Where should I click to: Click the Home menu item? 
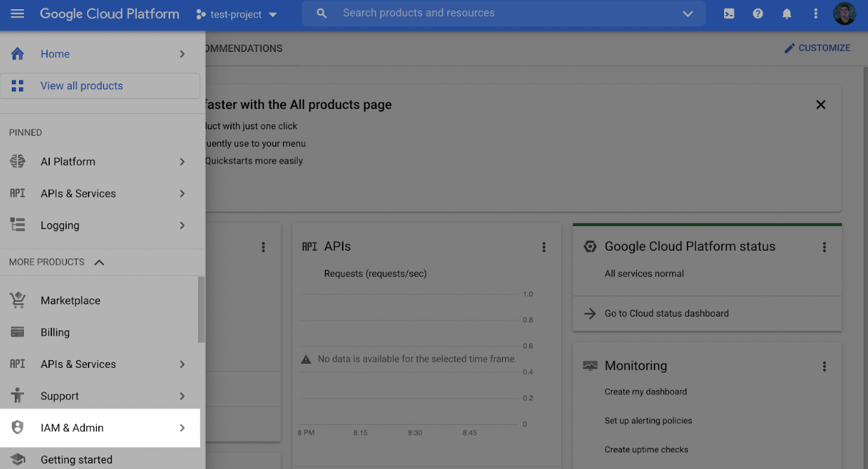(x=100, y=54)
